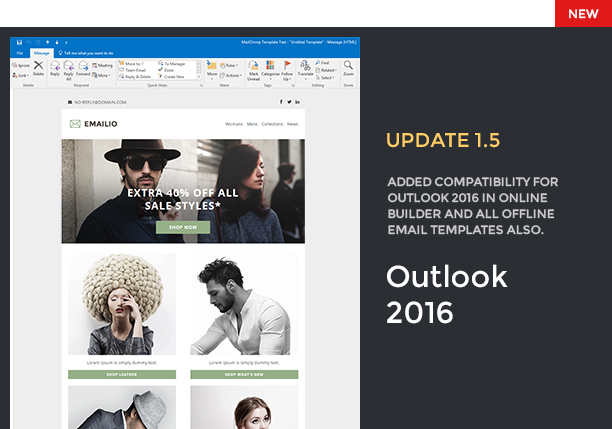Open the File tab
Image resolution: width=612 pixels, height=429 pixels.
click(x=20, y=53)
